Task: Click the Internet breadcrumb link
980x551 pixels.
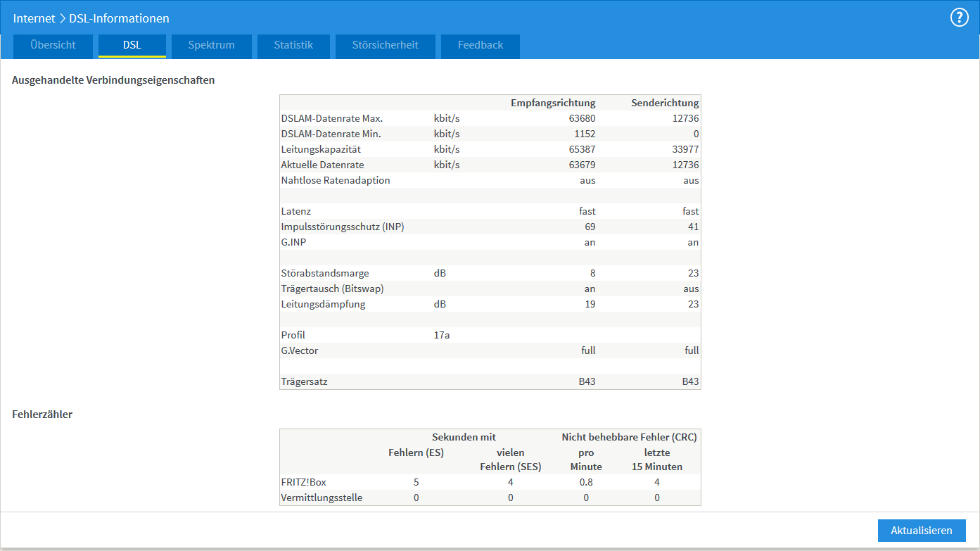Action: [x=34, y=18]
